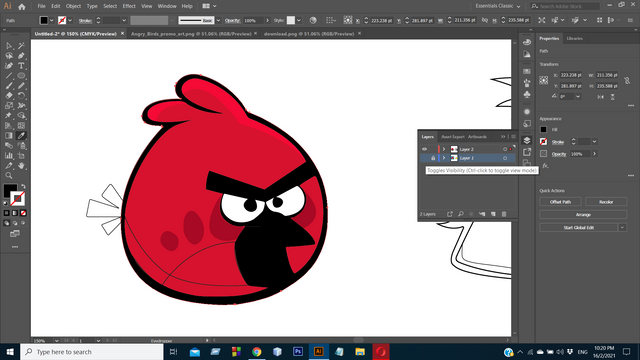Open the File menu
Image resolution: width=640 pixels, height=360 pixels.
(x=42, y=6)
